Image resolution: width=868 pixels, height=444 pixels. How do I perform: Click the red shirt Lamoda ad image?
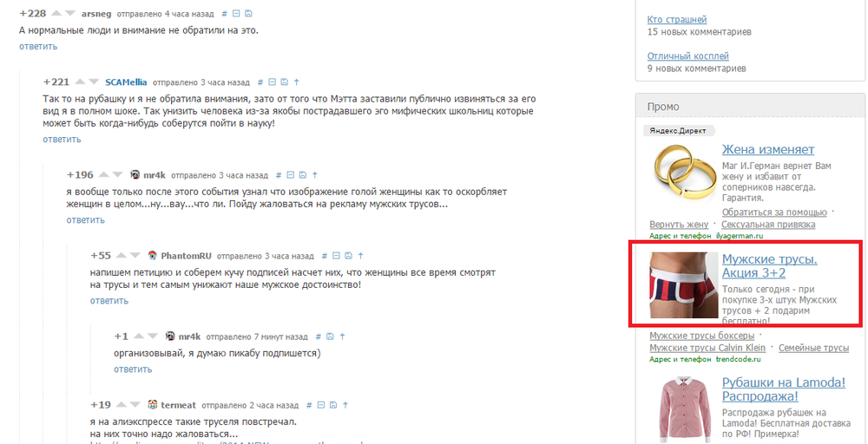click(684, 409)
